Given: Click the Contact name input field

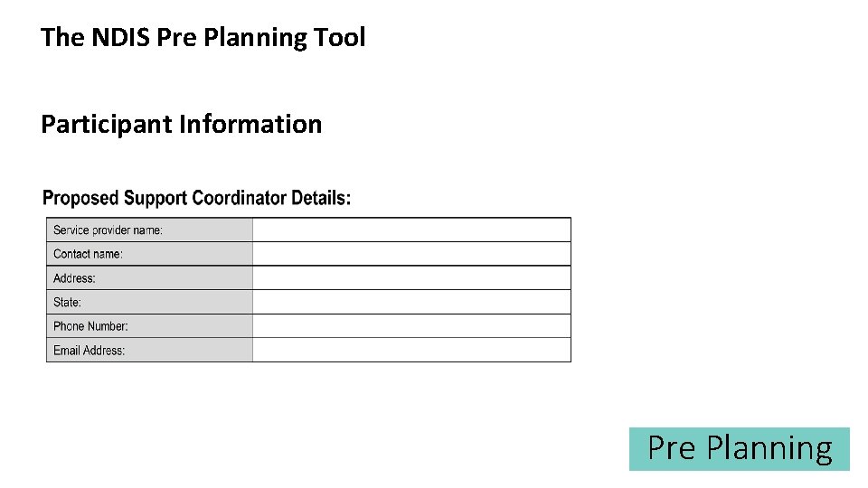Looking at the screenshot, I should click(x=411, y=254).
